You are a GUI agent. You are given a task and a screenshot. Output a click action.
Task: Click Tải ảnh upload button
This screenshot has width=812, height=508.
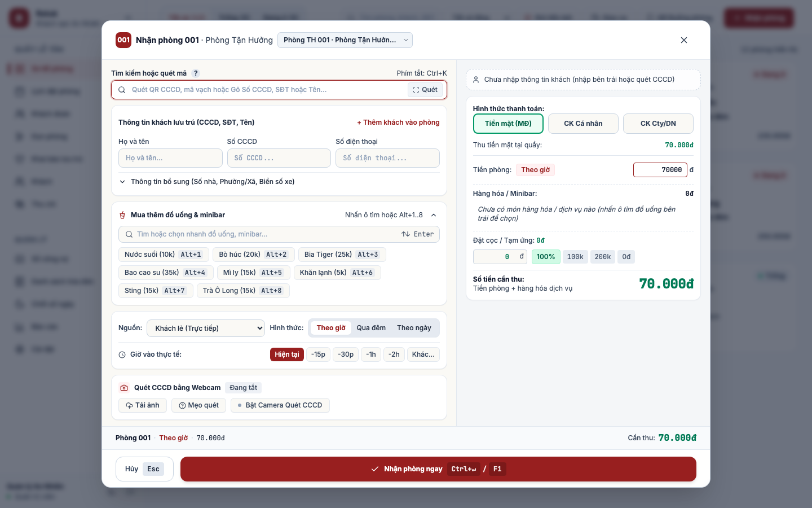coord(143,405)
